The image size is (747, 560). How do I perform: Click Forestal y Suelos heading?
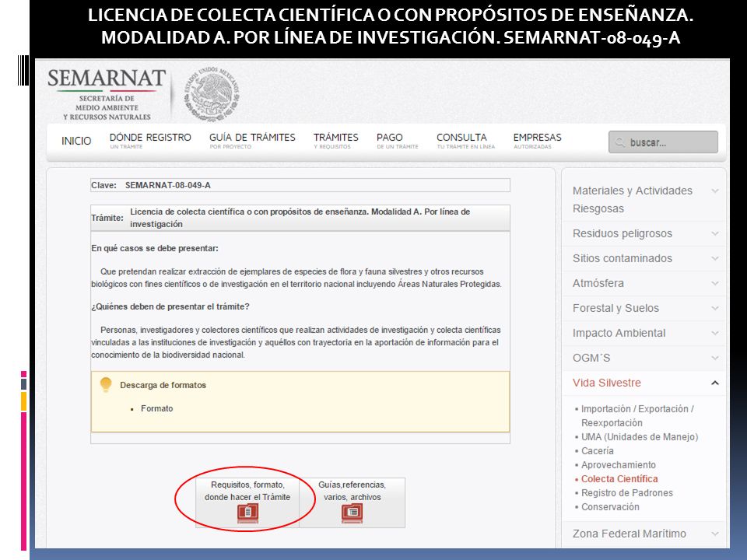pos(615,308)
